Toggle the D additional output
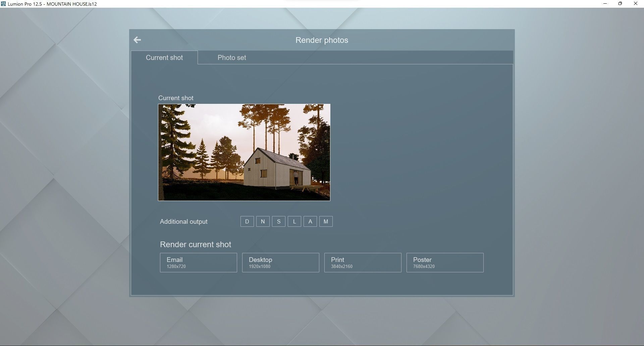Screen dimensions: 644x346 tap(247, 221)
